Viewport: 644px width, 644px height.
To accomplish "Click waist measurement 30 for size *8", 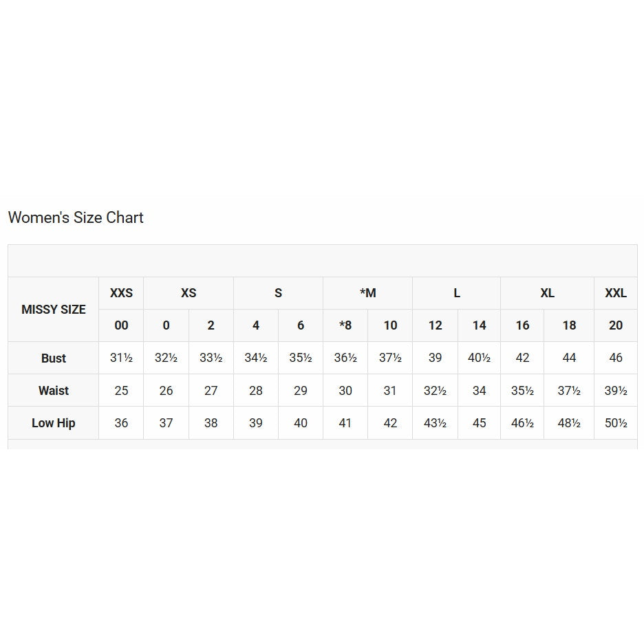I will click(345, 391).
